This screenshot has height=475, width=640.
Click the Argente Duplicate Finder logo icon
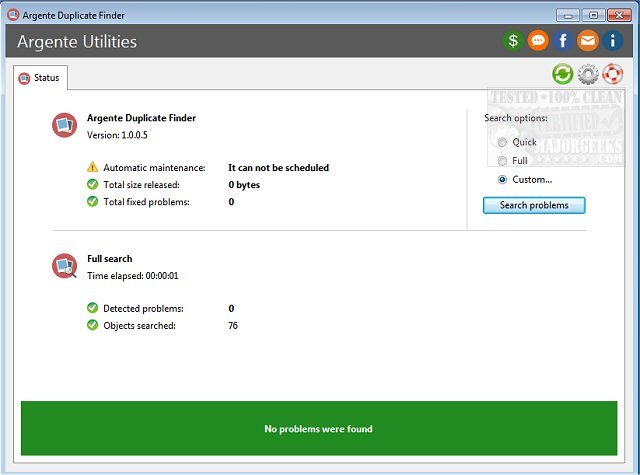pyautogui.click(x=65, y=125)
